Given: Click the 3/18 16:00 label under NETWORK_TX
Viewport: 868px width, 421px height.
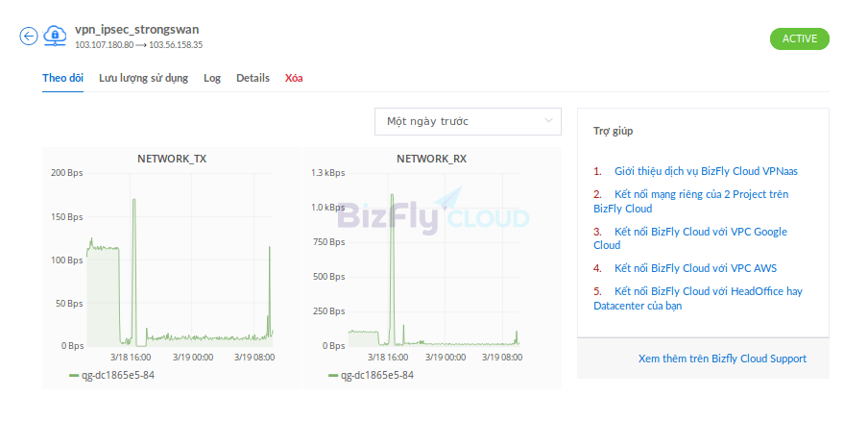Looking at the screenshot, I should pyautogui.click(x=131, y=358).
